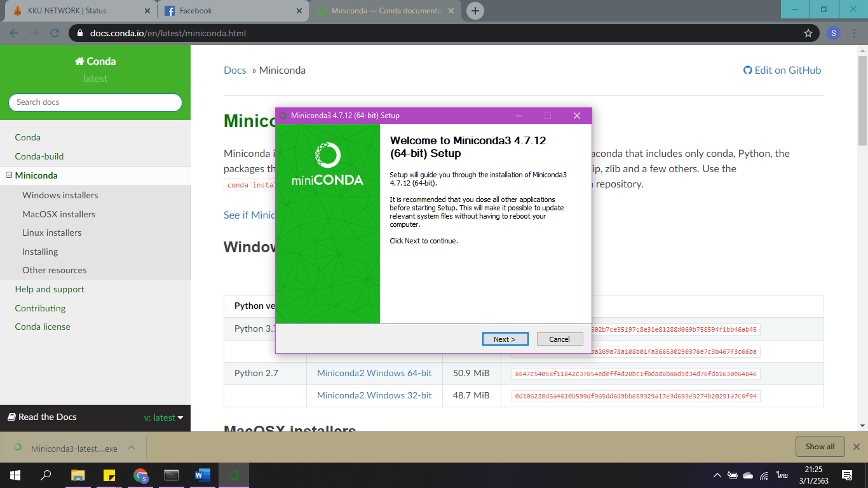The image size is (868, 488).
Task: Download Miniconda2 Windows 32-bit
Action: tap(374, 395)
